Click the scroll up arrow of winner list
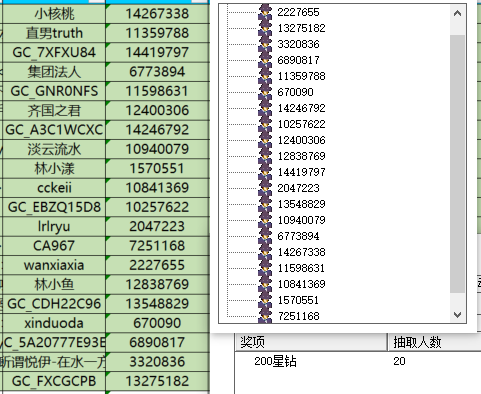The height and width of the screenshot is (394, 481). 458,13
